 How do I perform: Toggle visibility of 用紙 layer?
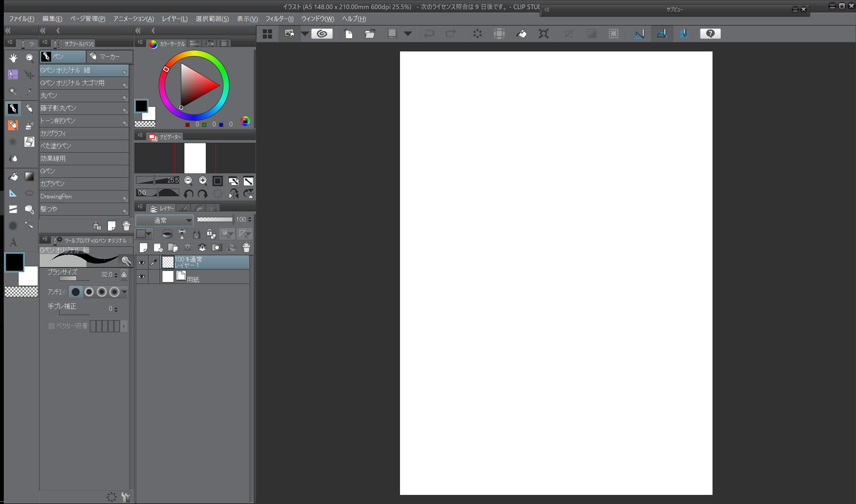click(x=141, y=276)
